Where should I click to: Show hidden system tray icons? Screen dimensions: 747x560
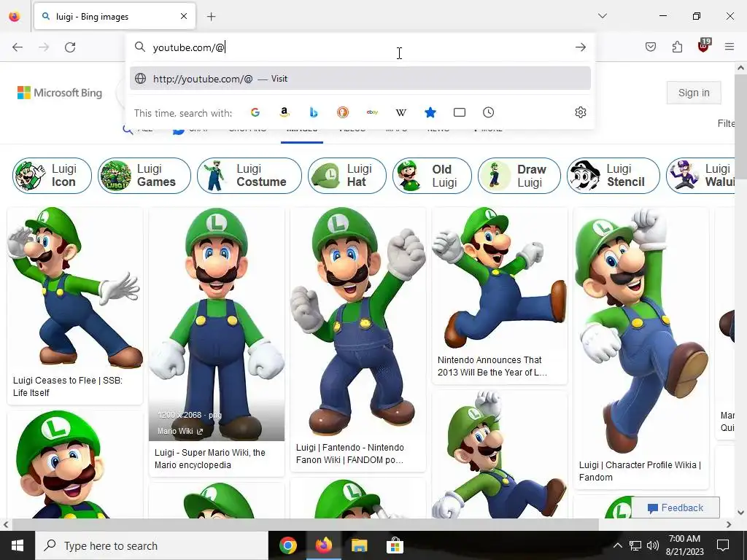coord(617,545)
